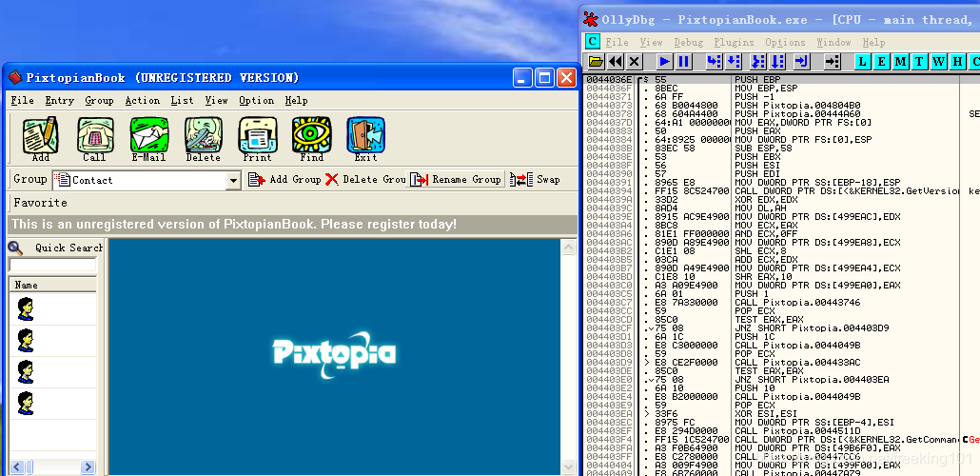Select the JNZ SHORT Pixtopia.004403D9 line
The height and width of the screenshot is (476, 980).
[x=781, y=327]
